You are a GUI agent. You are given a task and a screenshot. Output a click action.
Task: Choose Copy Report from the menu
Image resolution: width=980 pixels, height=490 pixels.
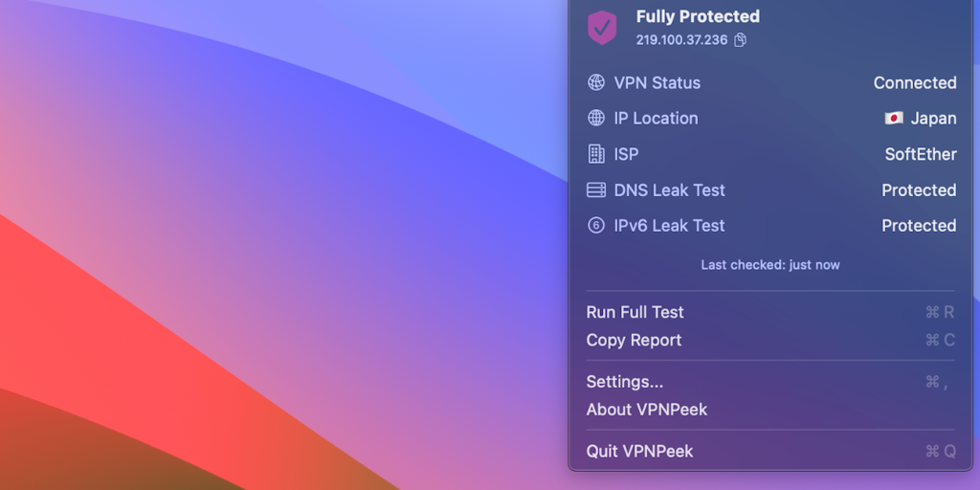pos(635,340)
